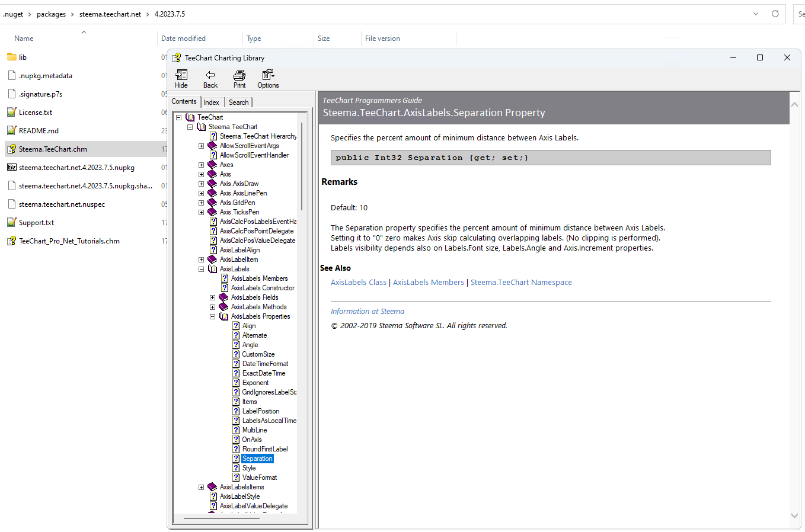Click the AxisLabels Members topic icon
The image size is (805, 532).
click(x=225, y=278)
